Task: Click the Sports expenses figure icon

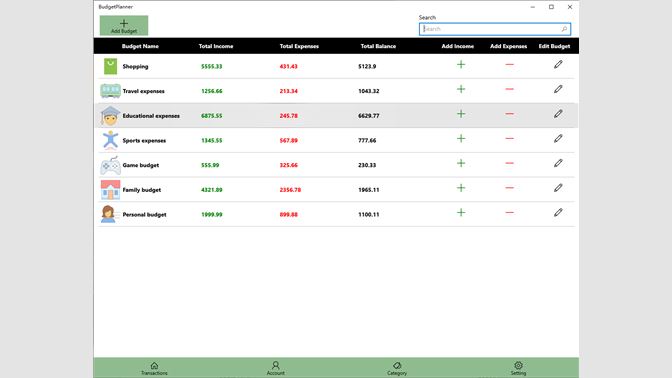Action: (x=110, y=140)
